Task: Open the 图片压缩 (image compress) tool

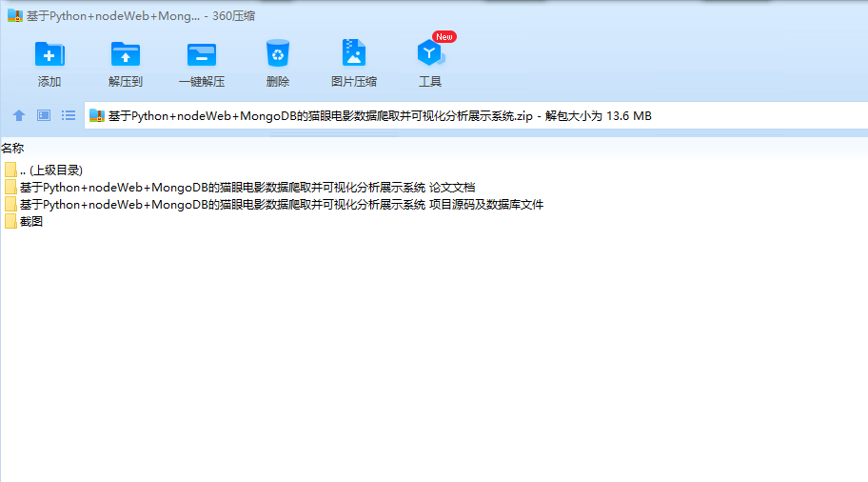Action: tap(354, 53)
